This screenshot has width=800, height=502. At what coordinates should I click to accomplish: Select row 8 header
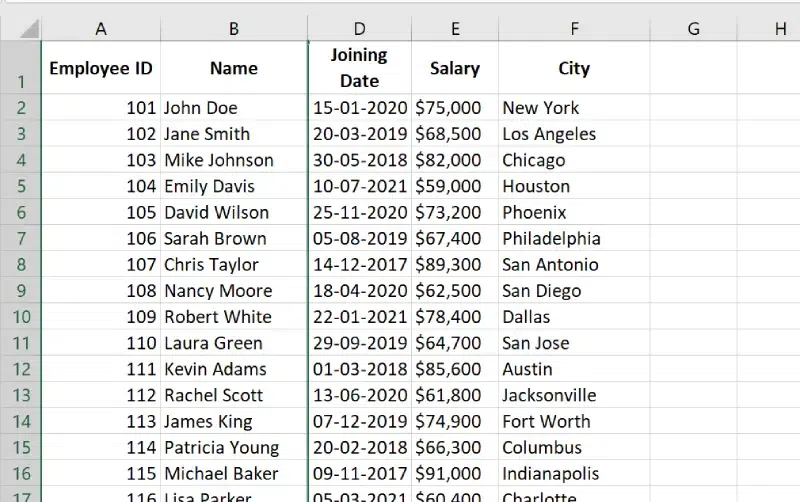(20, 264)
